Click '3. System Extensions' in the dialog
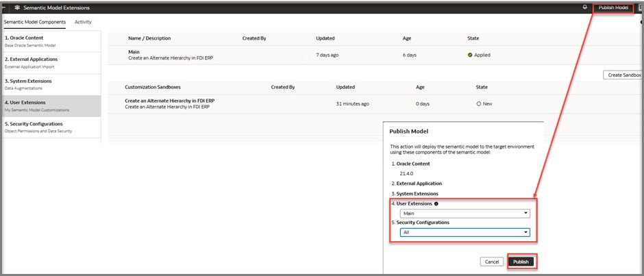Image resolution: width=644 pixels, height=276 pixels. pos(414,194)
